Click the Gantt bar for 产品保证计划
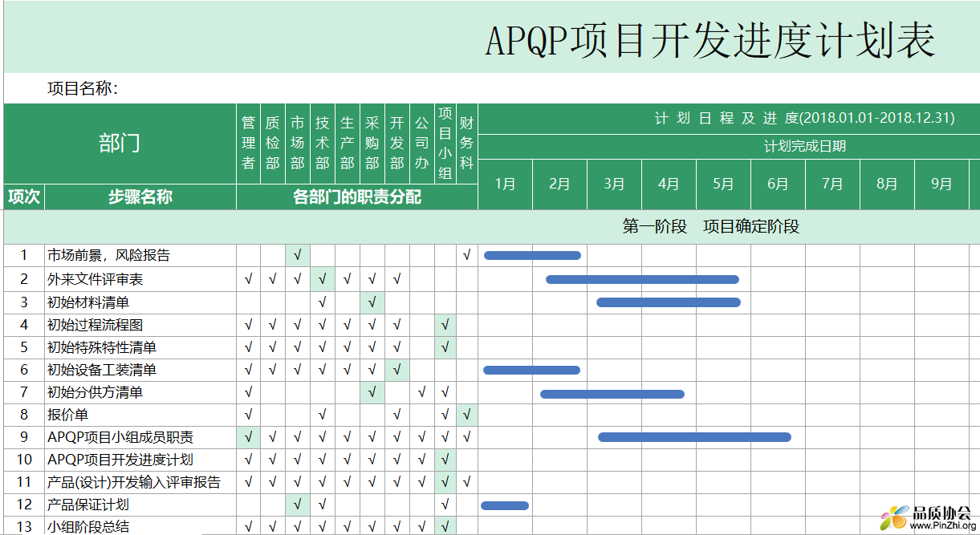This screenshot has height=535, width=980. coord(505,505)
